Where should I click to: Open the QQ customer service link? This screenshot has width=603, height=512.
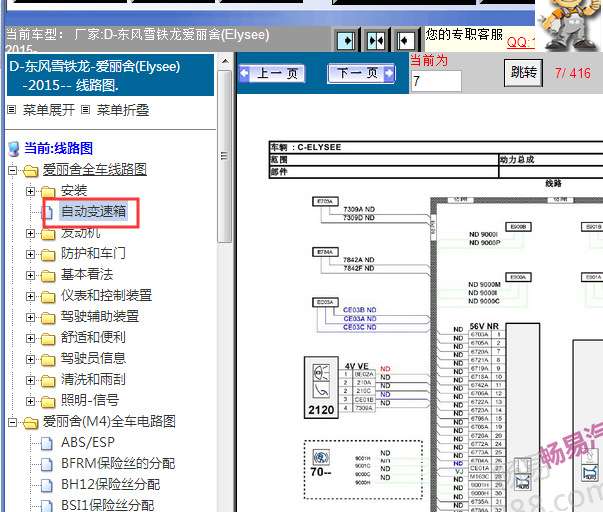click(x=521, y=42)
